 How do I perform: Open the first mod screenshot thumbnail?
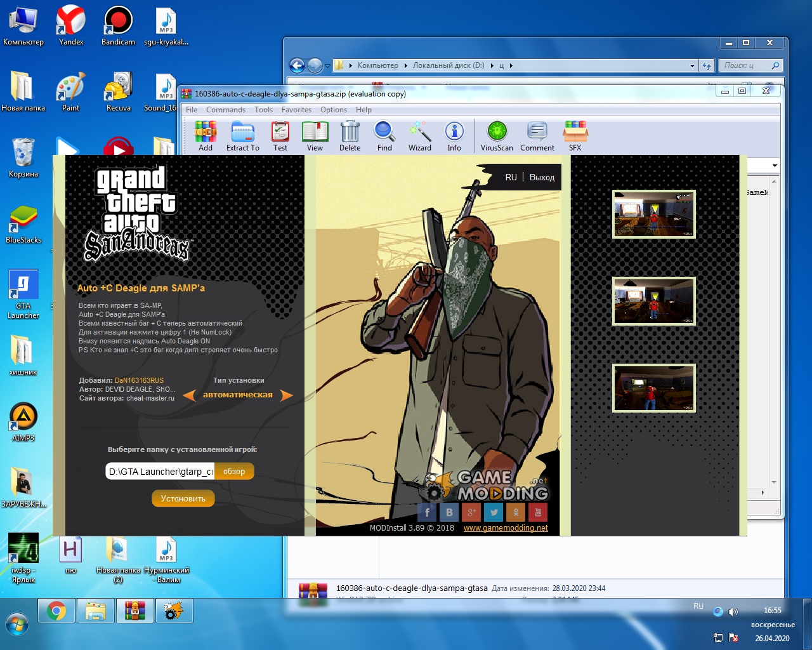pyautogui.click(x=653, y=215)
